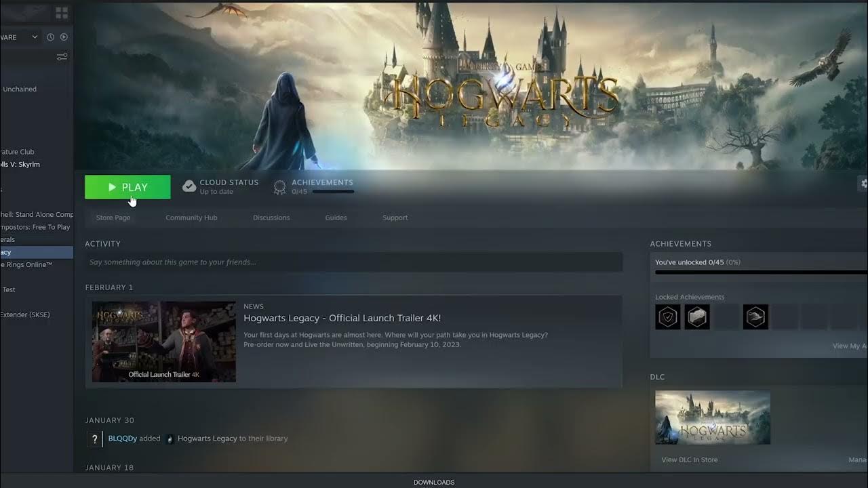Select the highlighted Hogwarts Legacy sidebar entry
The height and width of the screenshot is (488, 868).
(37, 252)
